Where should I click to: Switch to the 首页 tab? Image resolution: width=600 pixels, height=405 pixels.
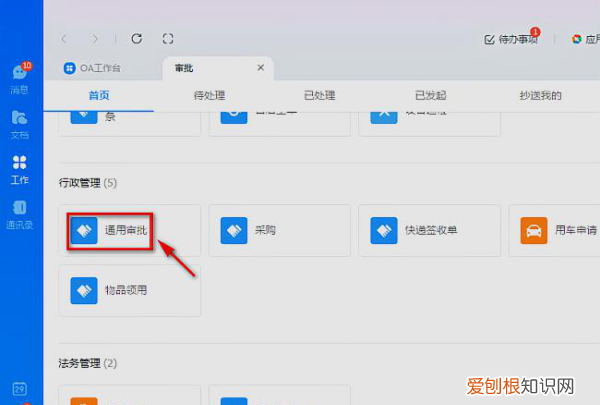click(99, 95)
